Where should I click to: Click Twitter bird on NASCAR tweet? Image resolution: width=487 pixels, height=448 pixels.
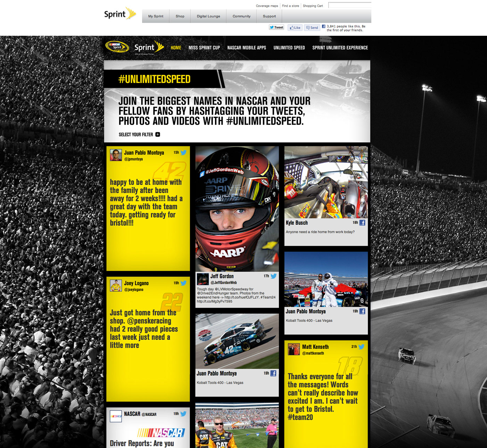(x=183, y=414)
